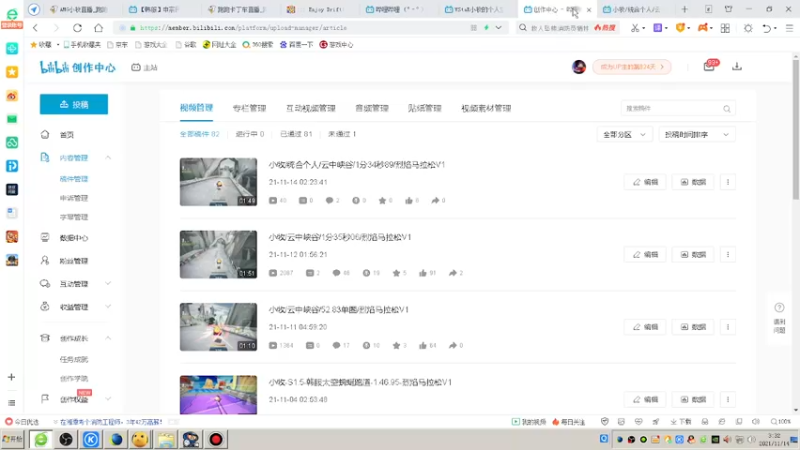Filter by 未通过 1 submissions
The height and width of the screenshot is (450, 800).
point(342,134)
